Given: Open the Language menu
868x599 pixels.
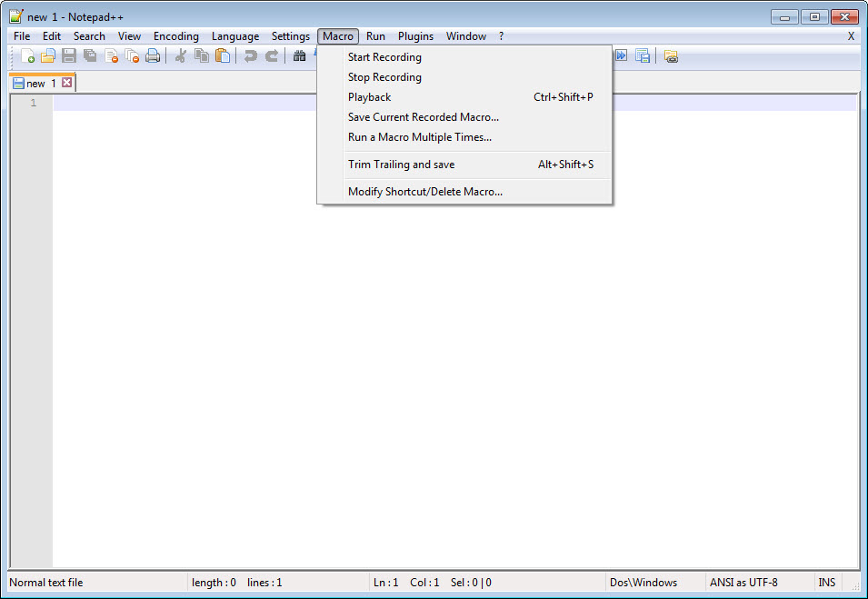Looking at the screenshot, I should tap(235, 36).
